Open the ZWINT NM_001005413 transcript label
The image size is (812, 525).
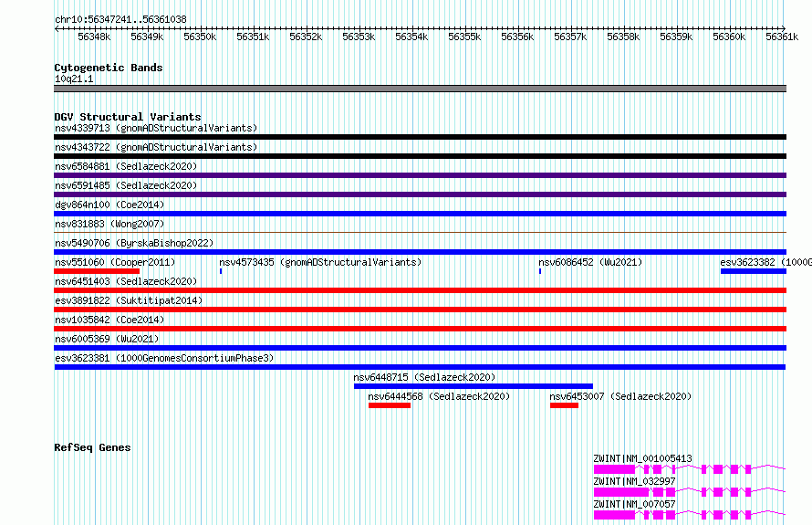pyautogui.click(x=642, y=458)
